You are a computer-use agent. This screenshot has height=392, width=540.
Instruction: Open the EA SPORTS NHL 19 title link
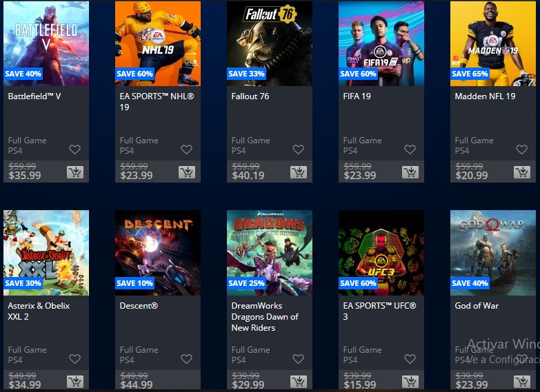pyautogui.click(x=157, y=101)
